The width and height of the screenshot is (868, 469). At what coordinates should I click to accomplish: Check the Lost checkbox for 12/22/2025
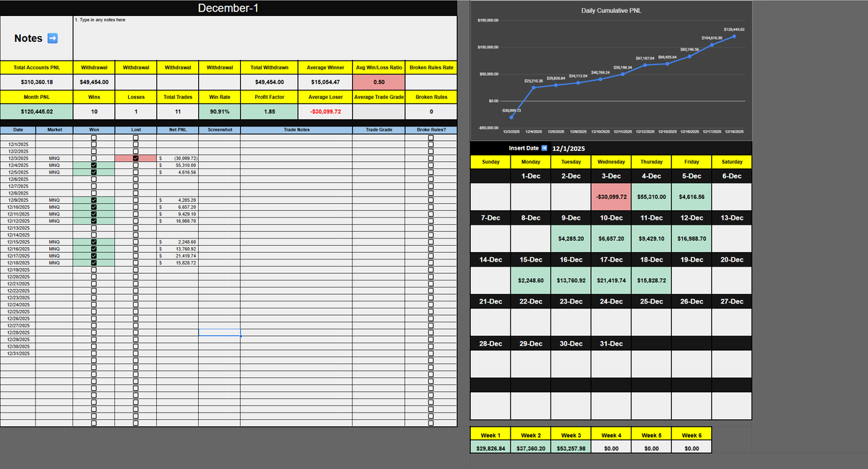click(136, 291)
